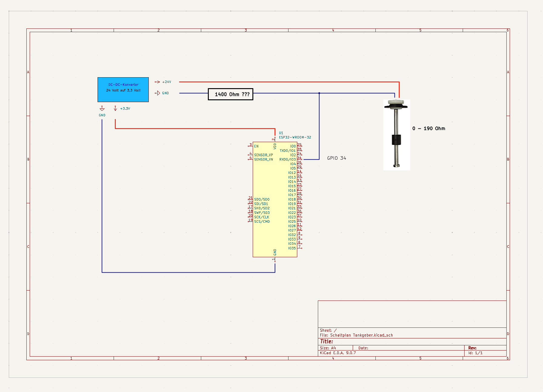This screenshot has height=392, width=543.
Task: Click the 'Date:' field in the title block
Action: tap(363, 348)
